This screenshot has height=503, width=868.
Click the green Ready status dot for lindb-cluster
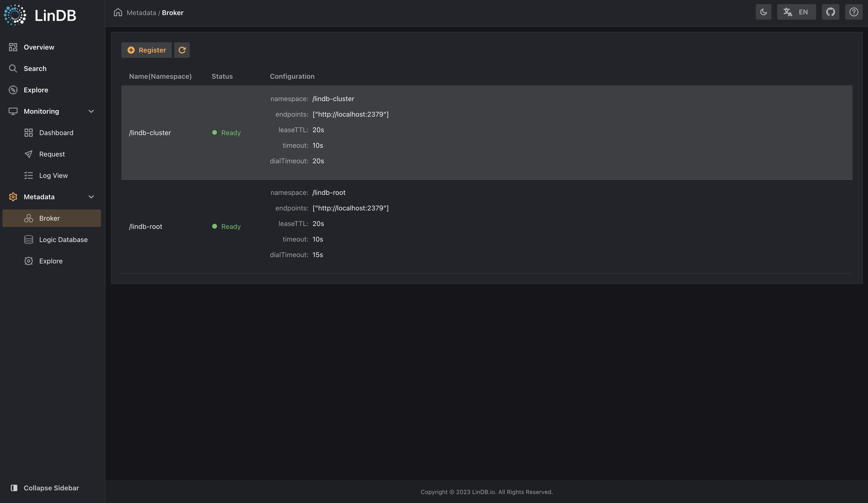pos(215,132)
